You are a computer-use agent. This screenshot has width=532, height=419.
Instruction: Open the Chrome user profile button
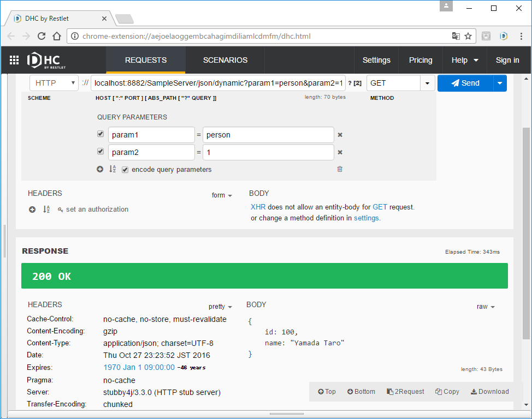pos(446,6)
